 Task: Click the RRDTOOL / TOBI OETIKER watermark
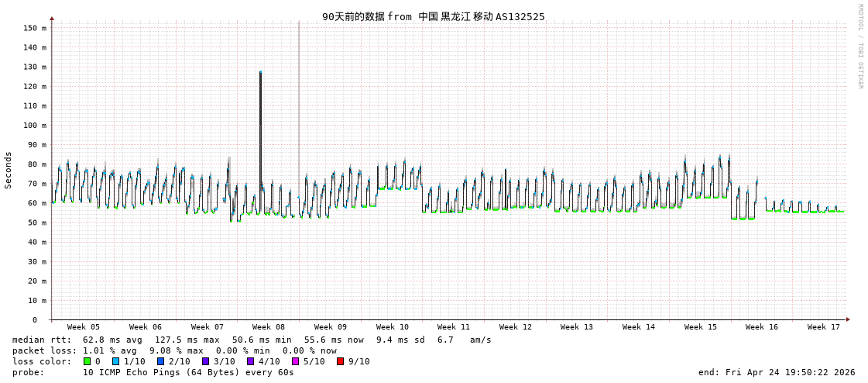(859, 47)
